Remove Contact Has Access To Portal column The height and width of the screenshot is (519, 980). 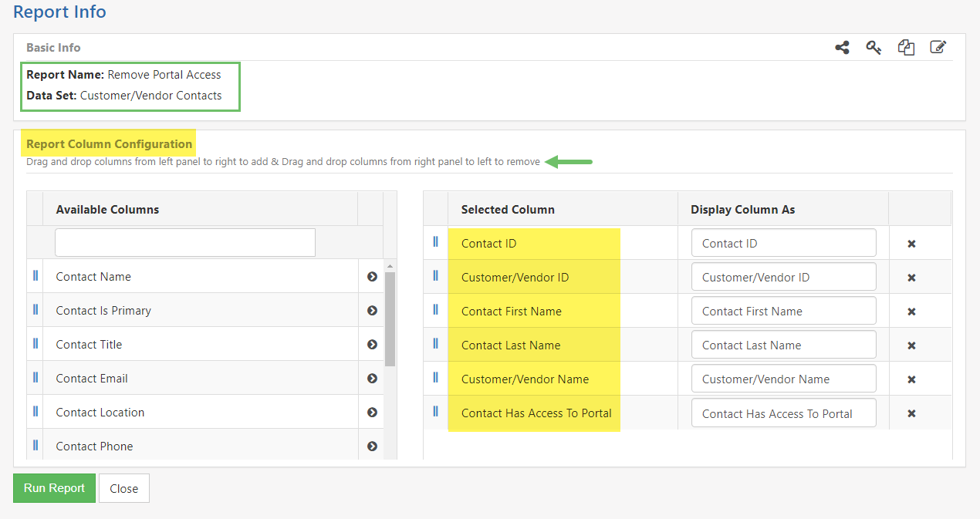click(911, 413)
